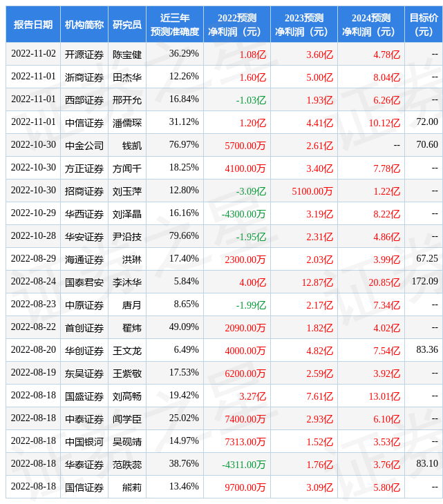The height and width of the screenshot is (504, 443).
Task: Click researcher name 田杰华
Action: coord(127,77)
